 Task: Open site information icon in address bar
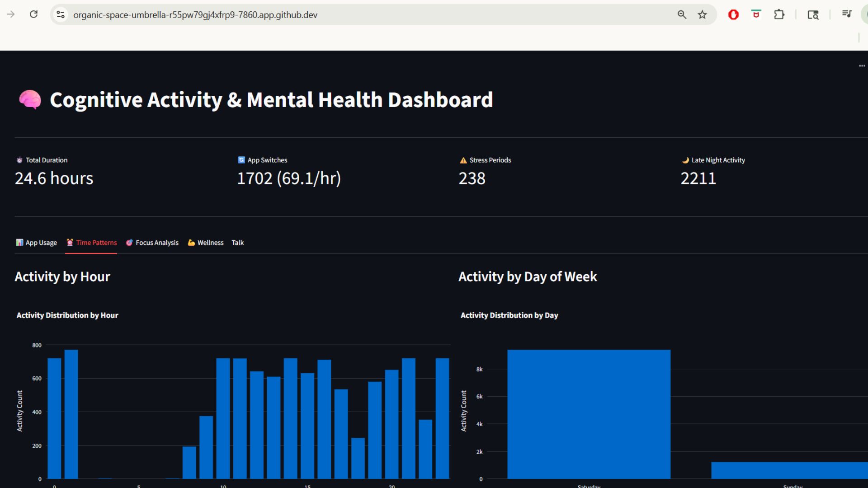coord(61,14)
